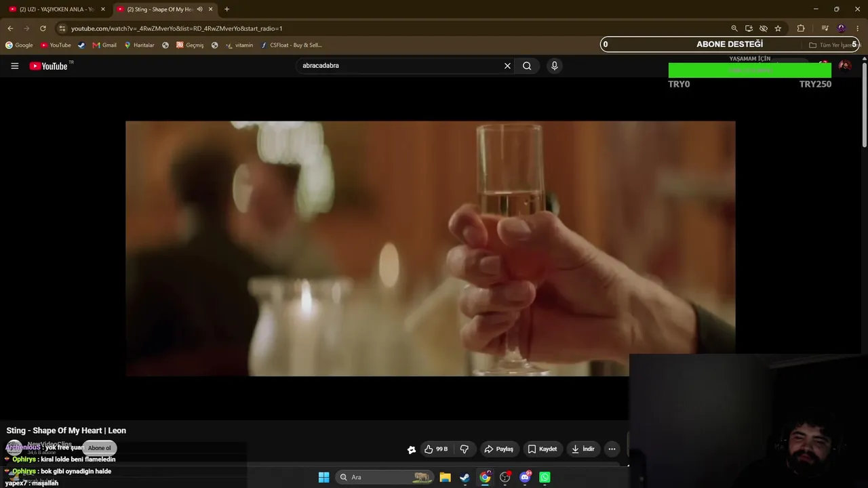868x488 pixels.
Task: View site information icon in address bar
Action: tap(62, 28)
